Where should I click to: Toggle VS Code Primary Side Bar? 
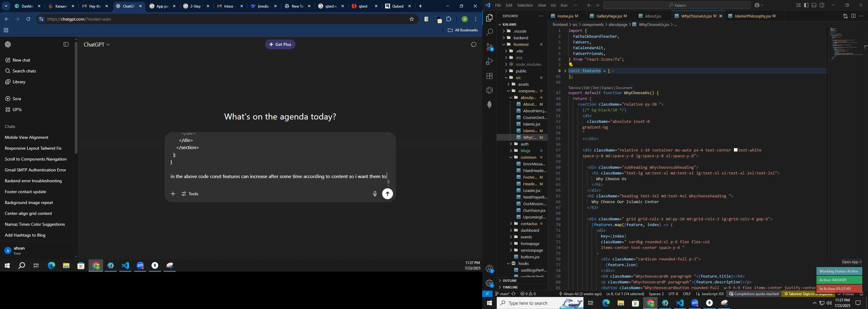(806, 5)
